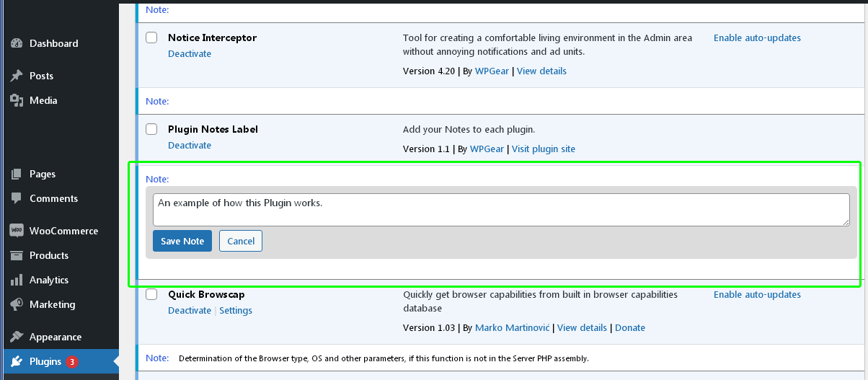This screenshot has width=868, height=380.
Task: Open WPGear author link for Notice Interceptor
Action: [491, 71]
